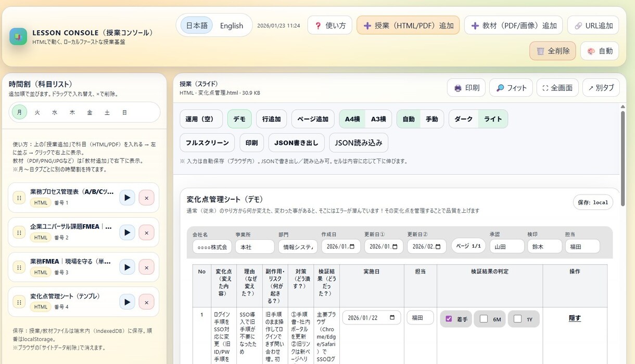635x364 pixels.
Task: Select the 金 day tab
Action: pyautogui.click(x=90, y=112)
